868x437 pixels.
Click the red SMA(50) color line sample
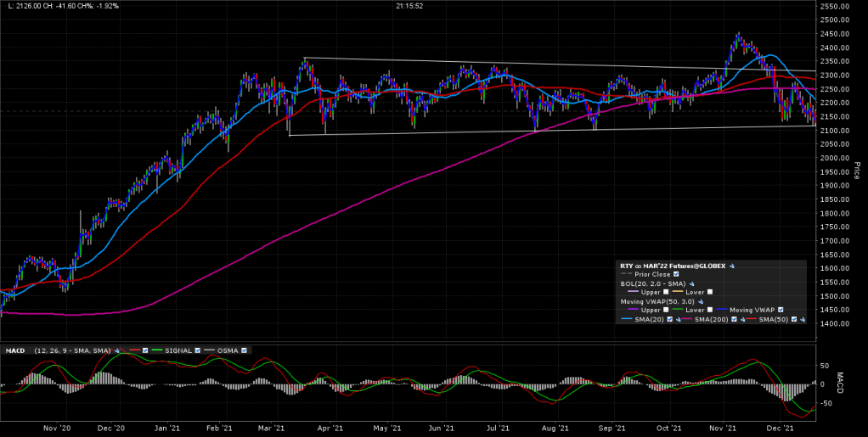[751, 318]
